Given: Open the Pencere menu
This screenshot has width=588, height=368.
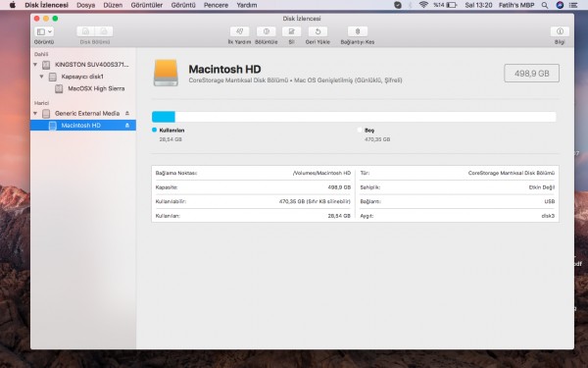Looking at the screenshot, I should pos(216,5).
